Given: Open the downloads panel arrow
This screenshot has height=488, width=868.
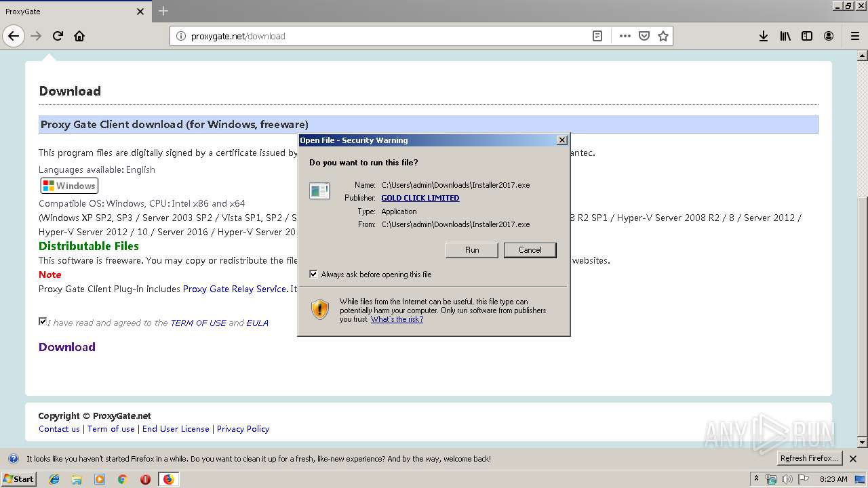Looking at the screenshot, I should [x=764, y=36].
